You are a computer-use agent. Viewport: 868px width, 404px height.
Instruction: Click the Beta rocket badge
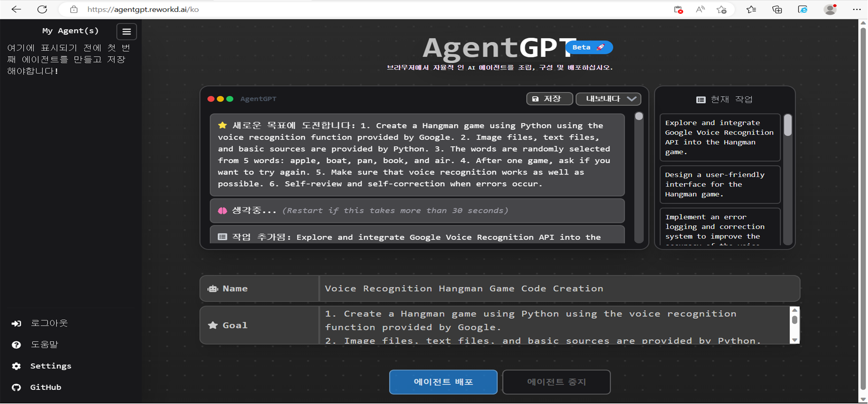pos(589,47)
